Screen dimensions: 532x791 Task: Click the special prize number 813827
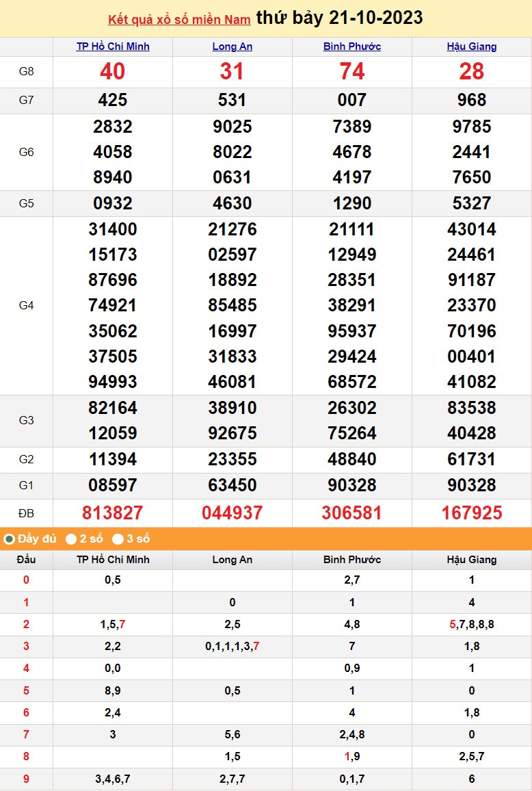pos(113,513)
